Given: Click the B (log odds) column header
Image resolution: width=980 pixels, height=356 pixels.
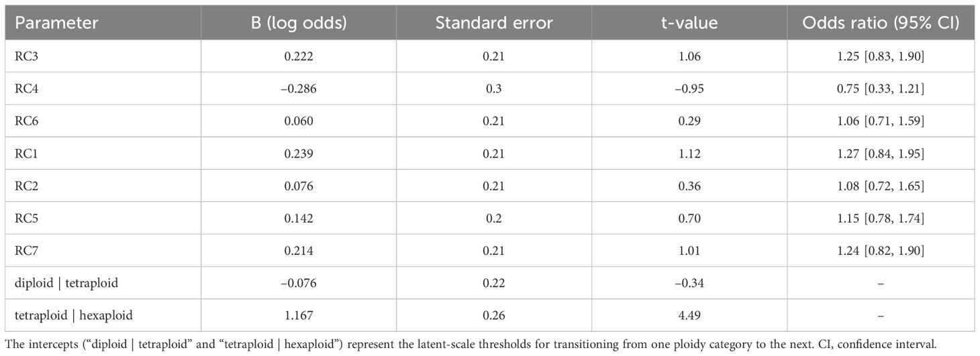Looking at the screenshot, I should 298,23.
